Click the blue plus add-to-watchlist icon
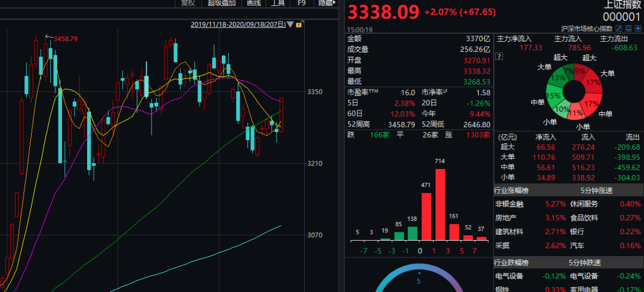644x292 pixels. pos(637,29)
